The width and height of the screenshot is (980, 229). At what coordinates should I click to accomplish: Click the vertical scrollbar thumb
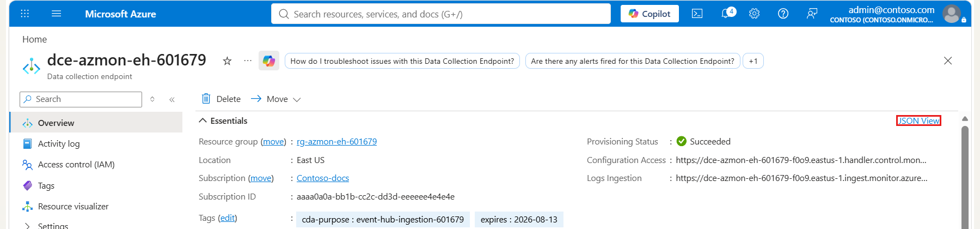pyautogui.click(x=965, y=177)
